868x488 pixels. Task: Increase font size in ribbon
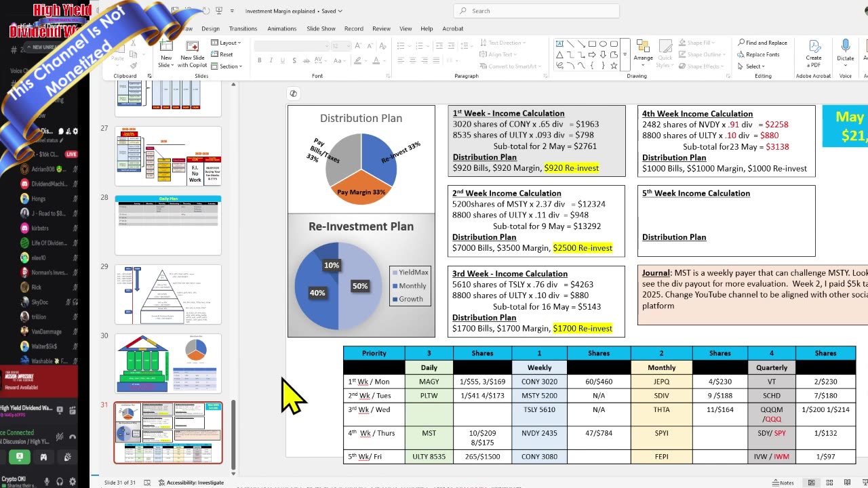[x=357, y=46]
